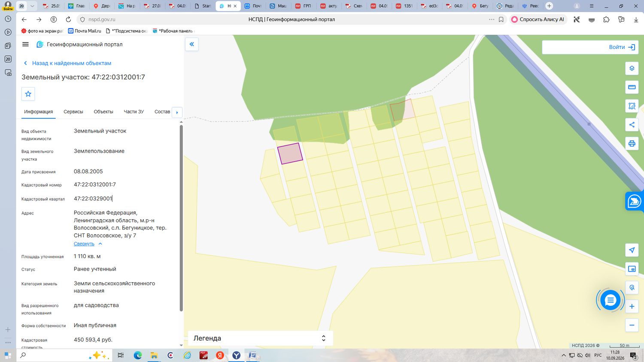This screenshot has width=644, height=362.
Task: Open the Части ЗУ tab
Action: (134, 112)
